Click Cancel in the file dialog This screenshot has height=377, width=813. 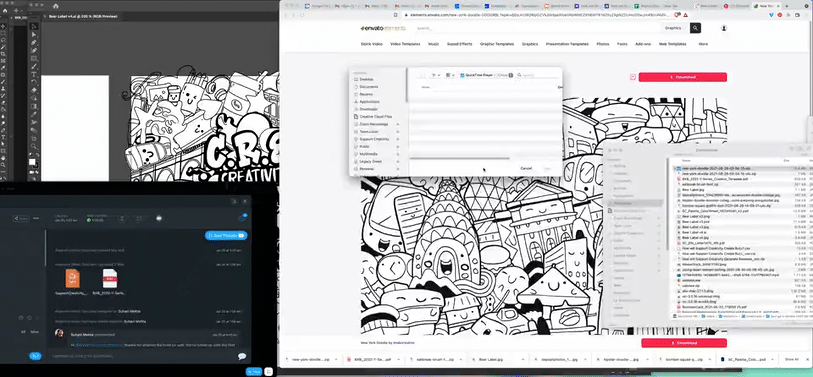coord(526,168)
